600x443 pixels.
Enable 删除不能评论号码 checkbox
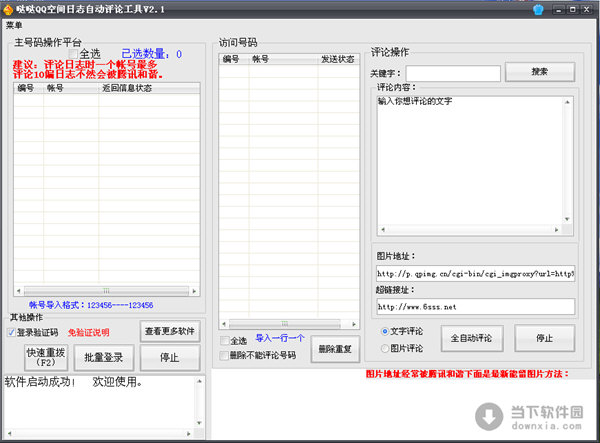click(x=225, y=355)
